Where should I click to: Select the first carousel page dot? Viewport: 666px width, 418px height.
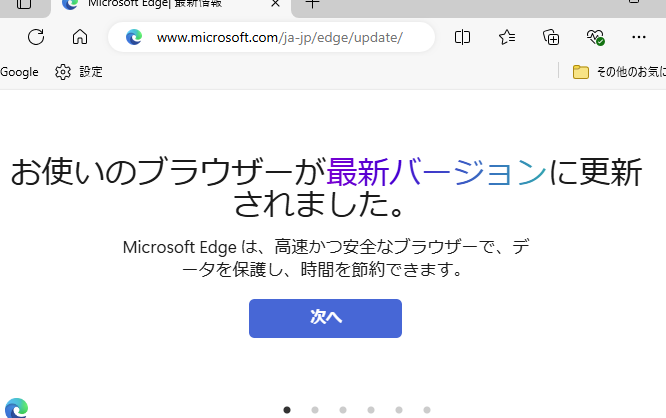click(287, 409)
